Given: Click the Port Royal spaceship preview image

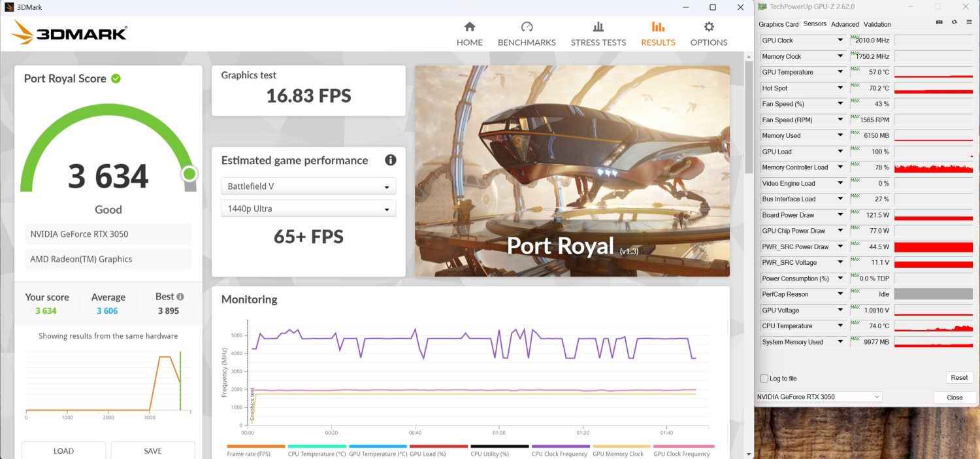Looking at the screenshot, I should click(x=572, y=171).
